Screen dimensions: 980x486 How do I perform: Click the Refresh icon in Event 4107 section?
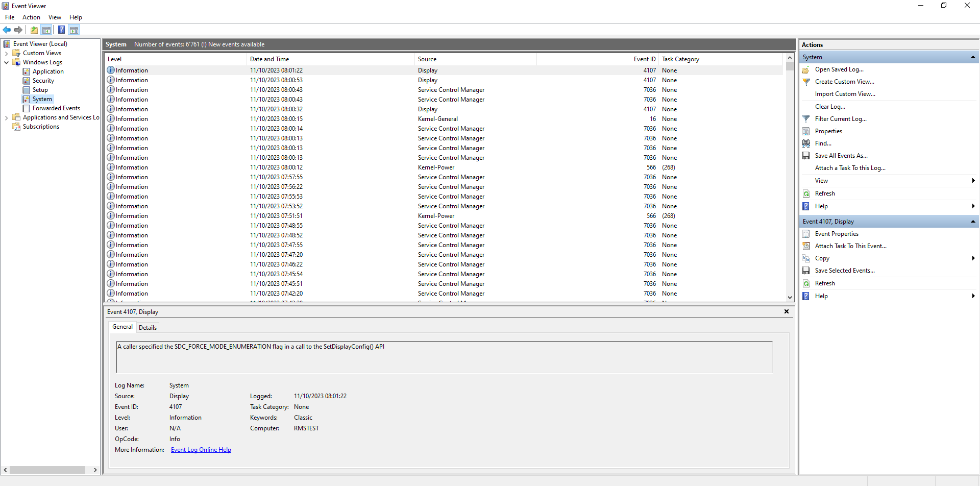[806, 283]
